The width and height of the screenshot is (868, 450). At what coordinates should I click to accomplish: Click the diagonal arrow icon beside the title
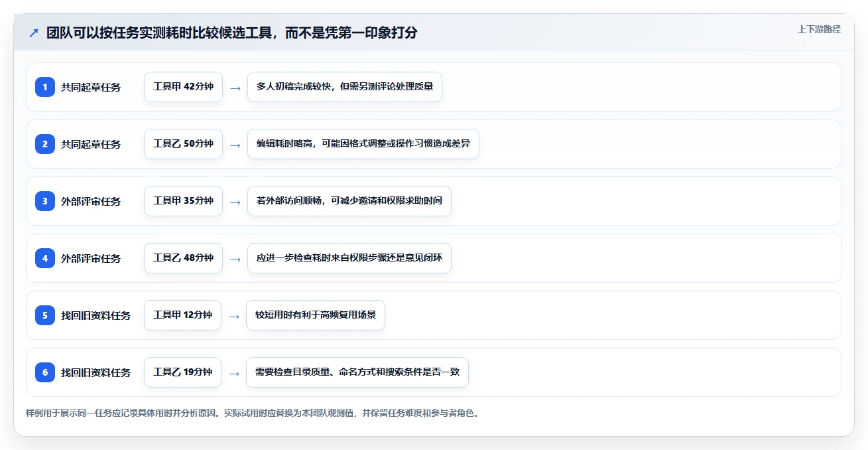pos(34,33)
